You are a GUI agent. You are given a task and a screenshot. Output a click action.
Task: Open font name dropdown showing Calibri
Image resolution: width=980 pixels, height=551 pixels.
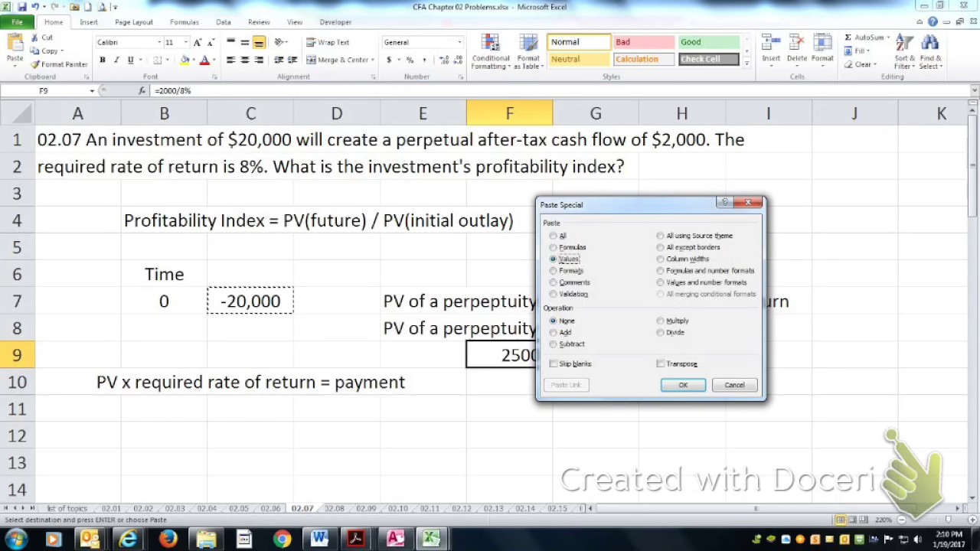(x=159, y=42)
